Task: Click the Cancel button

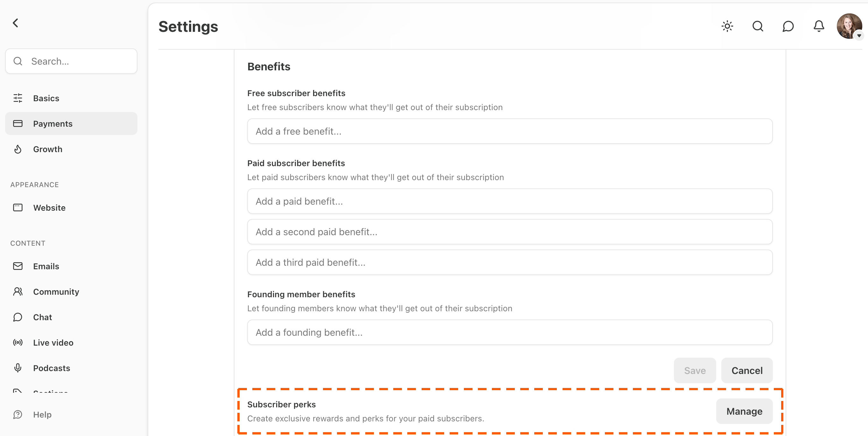Action: pos(747,370)
